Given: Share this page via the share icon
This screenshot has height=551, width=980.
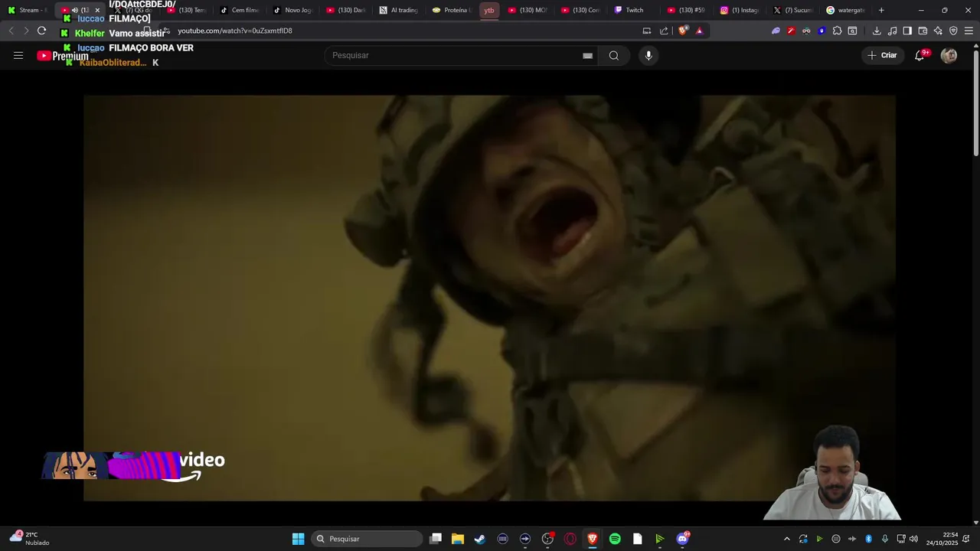Looking at the screenshot, I should point(664,31).
